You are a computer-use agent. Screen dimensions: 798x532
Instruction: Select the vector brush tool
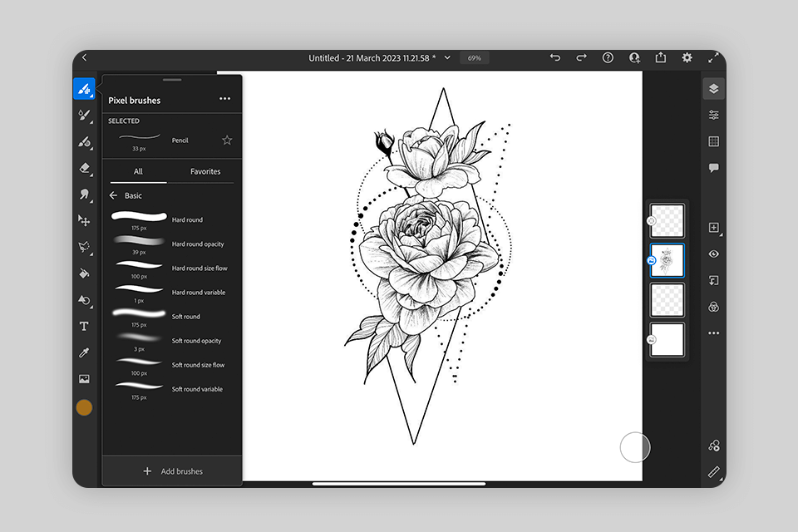84,116
